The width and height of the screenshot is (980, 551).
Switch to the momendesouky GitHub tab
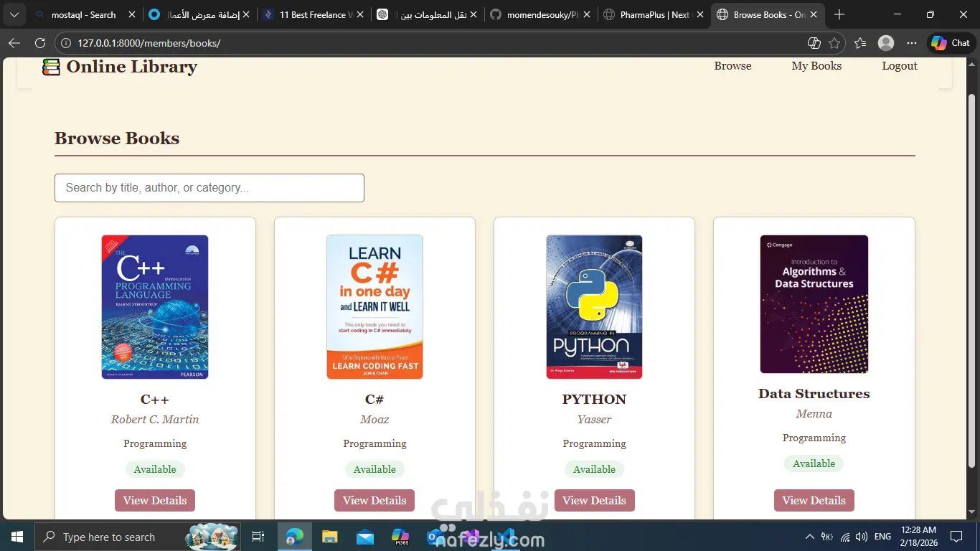pos(540,14)
